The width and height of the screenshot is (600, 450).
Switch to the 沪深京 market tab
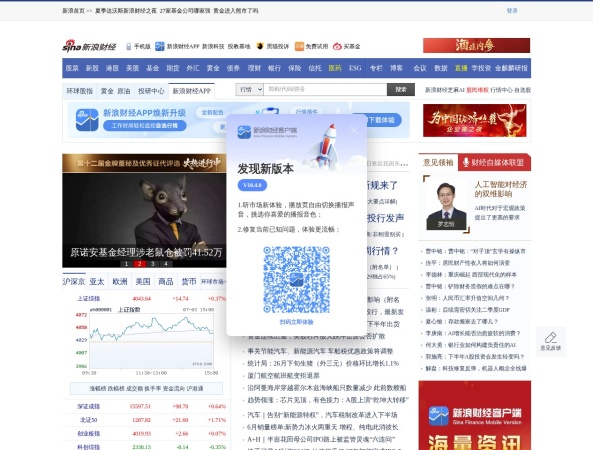point(74,282)
